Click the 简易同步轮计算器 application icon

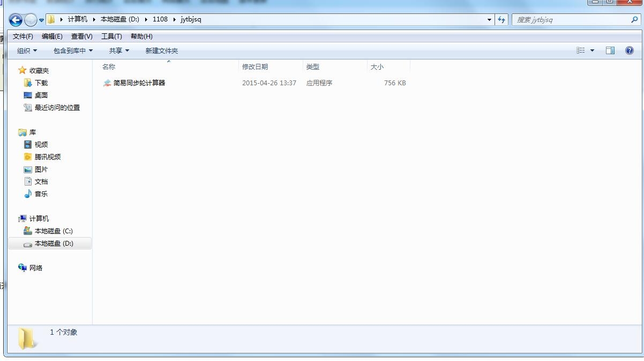tap(107, 83)
